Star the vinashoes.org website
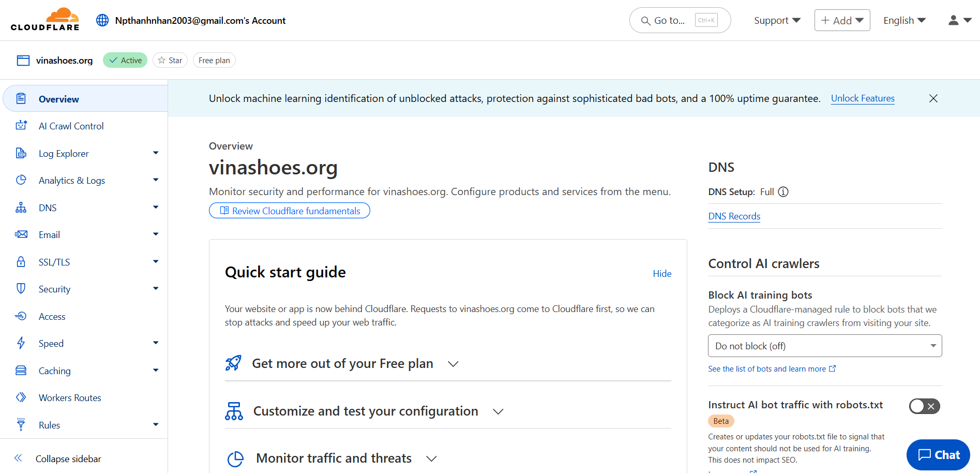Screen dimensions: 980x473 170,60
